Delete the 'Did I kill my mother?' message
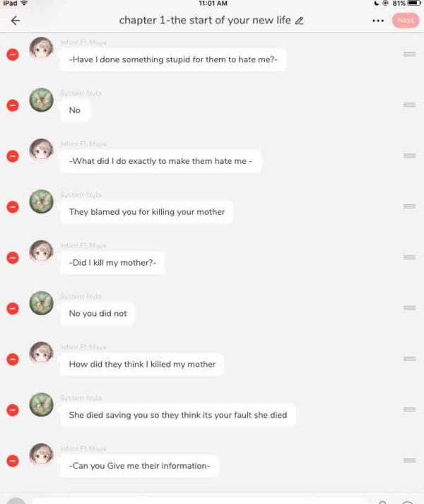The width and height of the screenshot is (424, 504). point(13,258)
